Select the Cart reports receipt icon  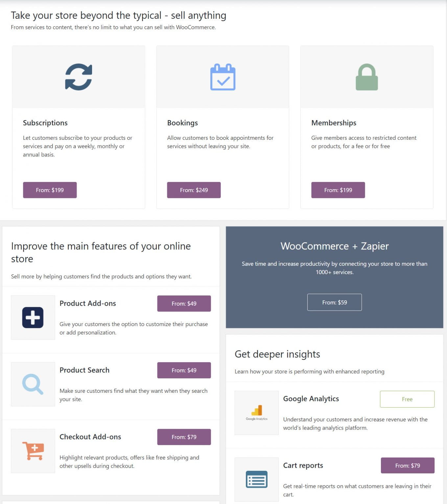256,479
